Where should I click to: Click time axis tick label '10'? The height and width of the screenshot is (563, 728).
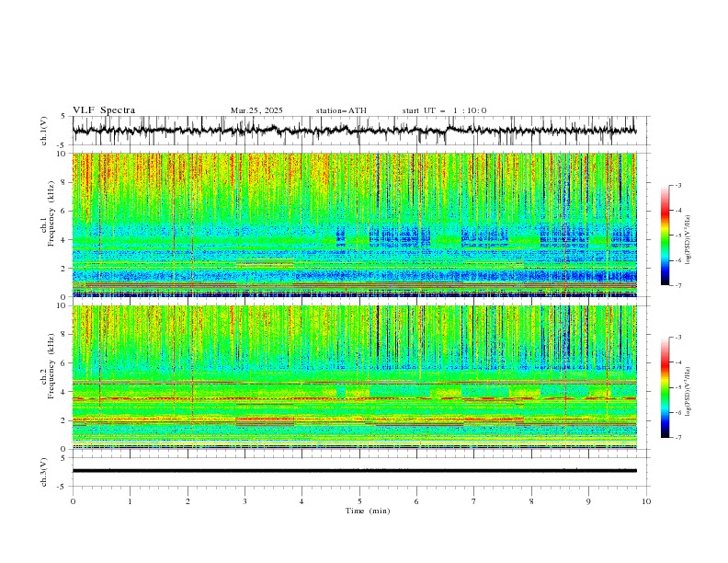tap(646, 501)
